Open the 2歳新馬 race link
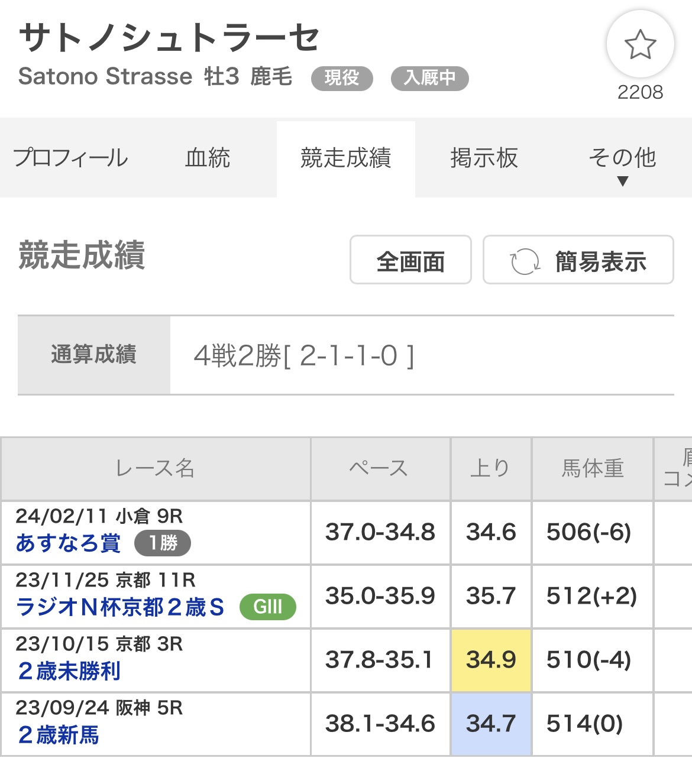The height and width of the screenshot is (784, 692). [x=58, y=734]
